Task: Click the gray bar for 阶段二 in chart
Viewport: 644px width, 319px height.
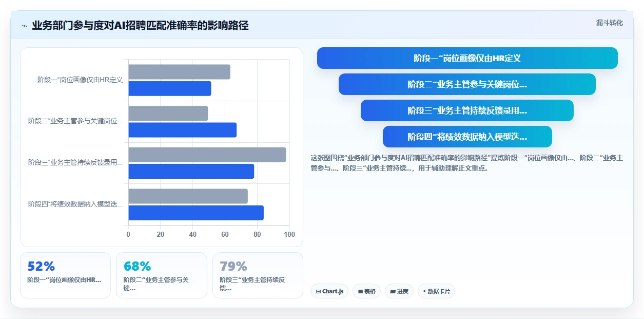Action: click(x=168, y=114)
